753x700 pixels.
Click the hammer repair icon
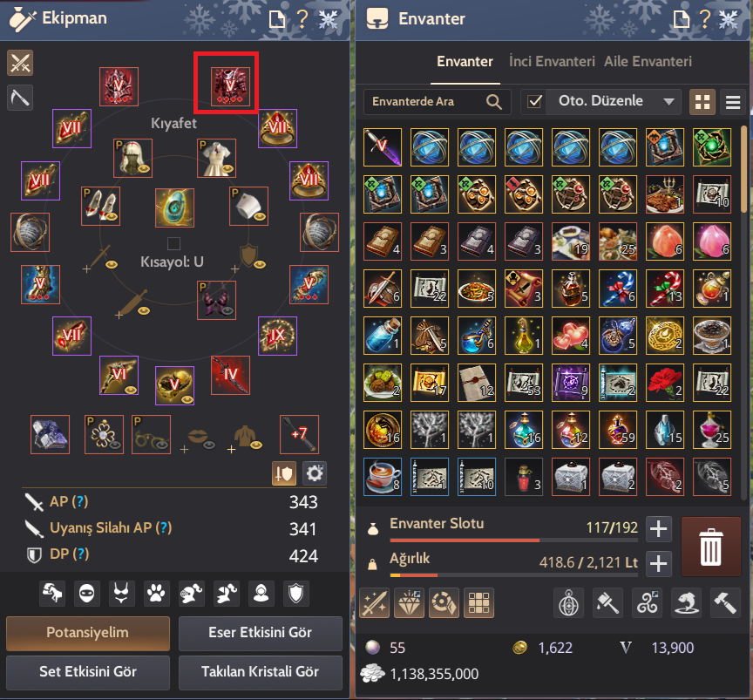click(x=726, y=603)
